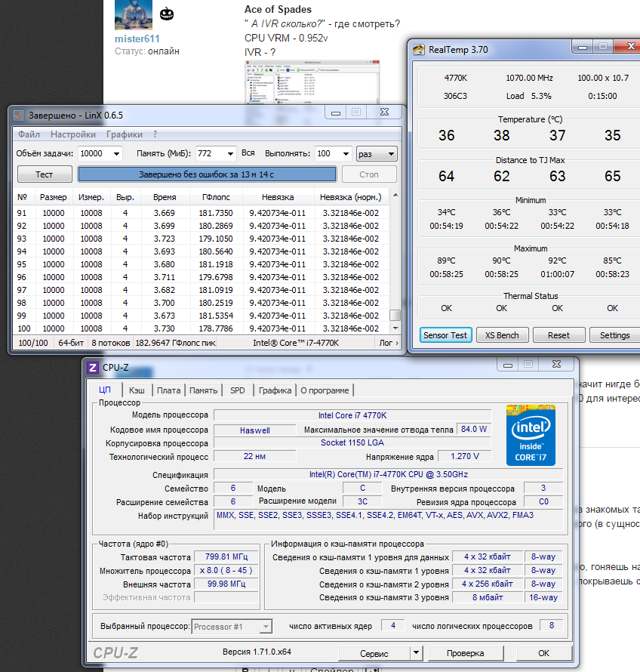Click the 34°C minimum temperature reading

click(x=446, y=213)
